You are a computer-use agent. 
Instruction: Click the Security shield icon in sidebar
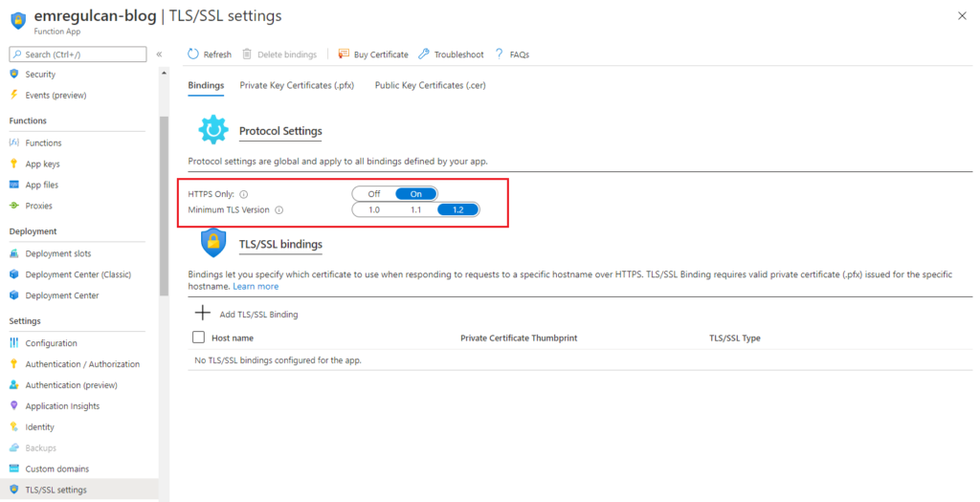point(14,74)
